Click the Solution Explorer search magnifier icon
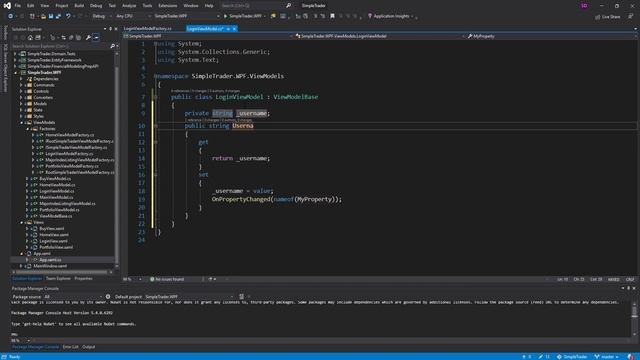Image resolution: width=640 pixels, height=360 pixels. (x=112, y=46)
